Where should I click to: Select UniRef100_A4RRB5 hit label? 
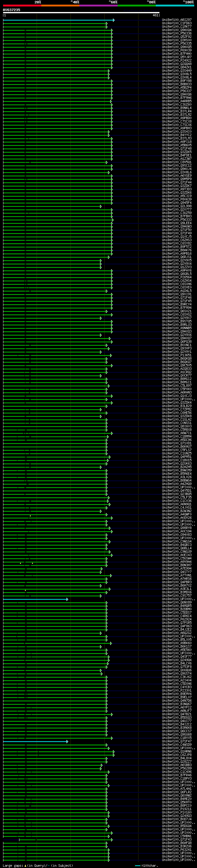click(177, 101)
